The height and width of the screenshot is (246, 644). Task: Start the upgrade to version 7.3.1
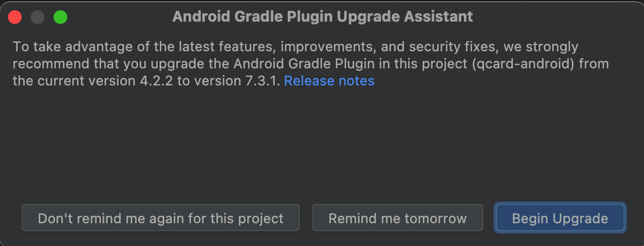tap(560, 218)
